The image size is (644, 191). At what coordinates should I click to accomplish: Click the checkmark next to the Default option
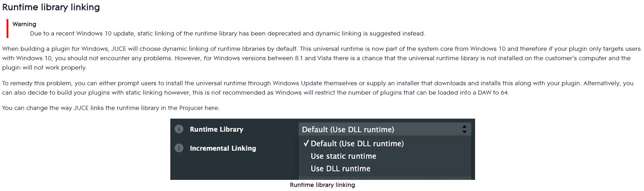pyautogui.click(x=306, y=143)
